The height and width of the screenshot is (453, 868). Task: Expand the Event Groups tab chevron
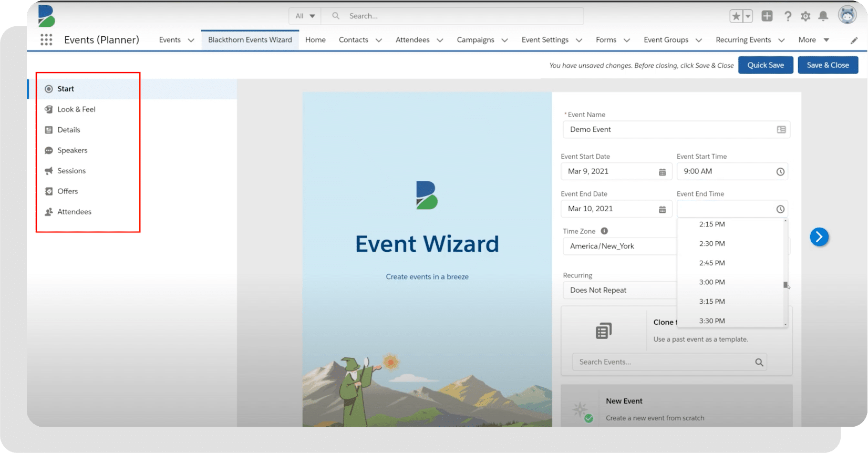698,40
